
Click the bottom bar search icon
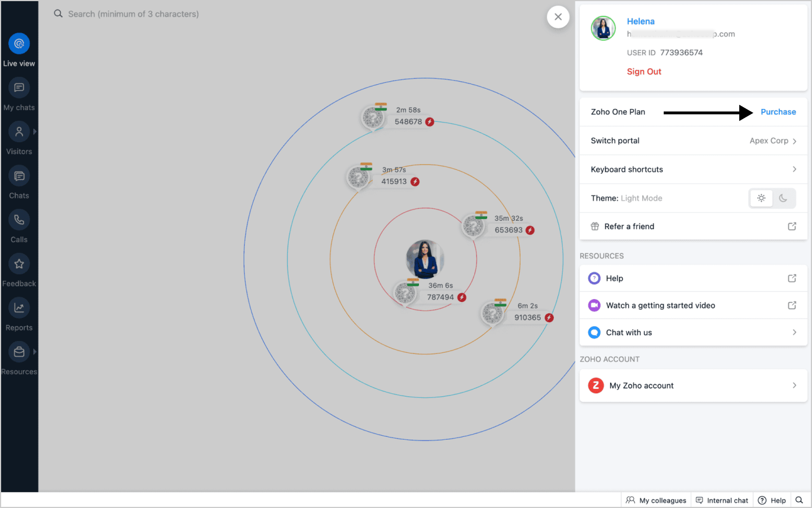[x=799, y=500]
